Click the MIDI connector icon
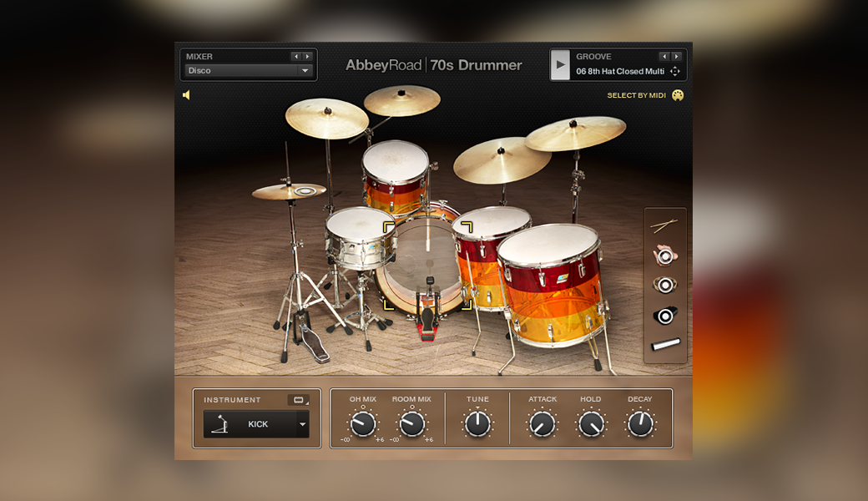This screenshot has width=868, height=501. pos(678,95)
